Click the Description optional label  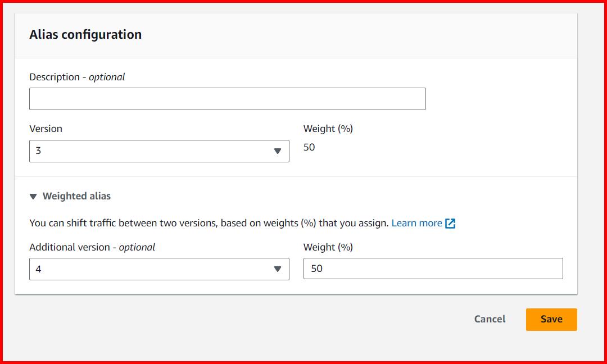tap(76, 77)
